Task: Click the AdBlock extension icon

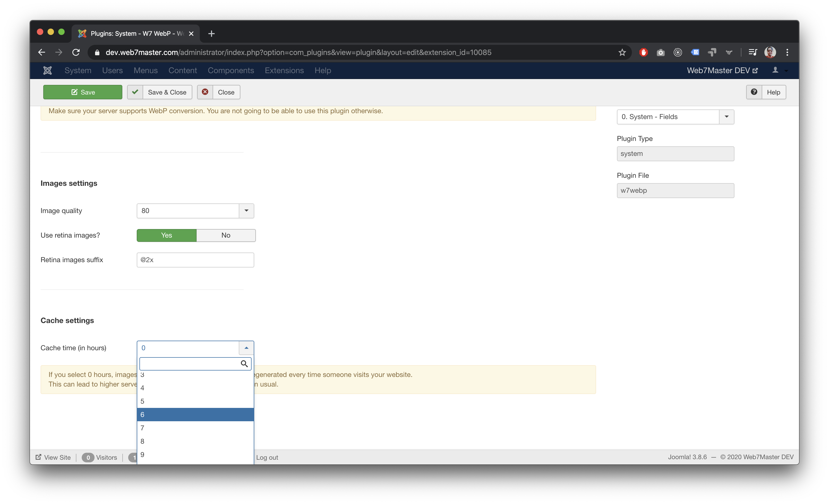Action: (x=644, y=52)
